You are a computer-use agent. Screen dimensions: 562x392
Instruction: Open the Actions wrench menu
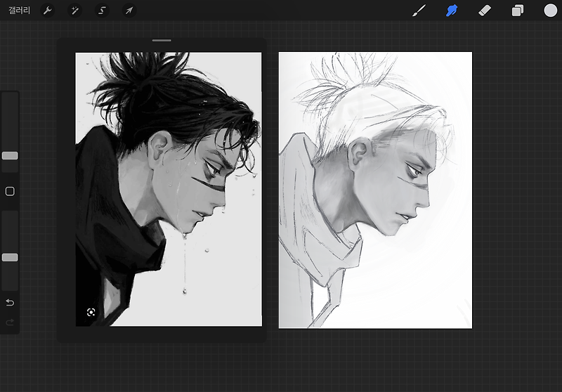(x=48, y=11)
